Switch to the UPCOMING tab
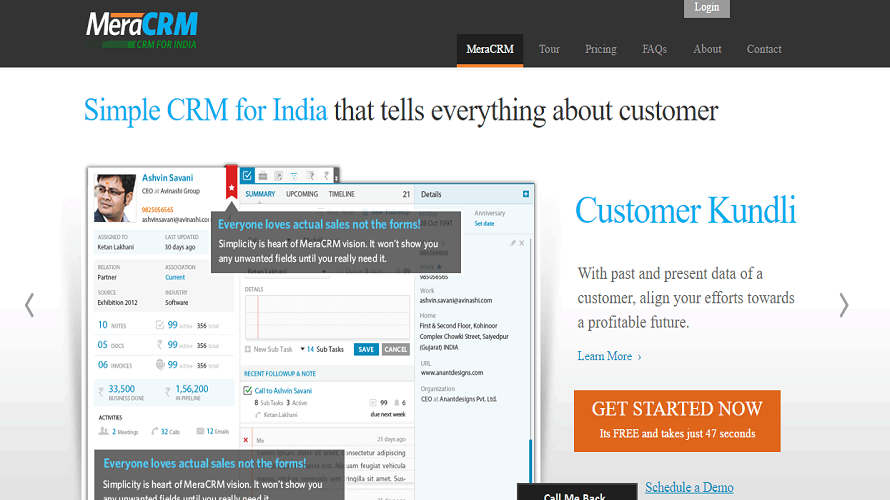Screen dimensions: 890x500 [x=301, y=194]
